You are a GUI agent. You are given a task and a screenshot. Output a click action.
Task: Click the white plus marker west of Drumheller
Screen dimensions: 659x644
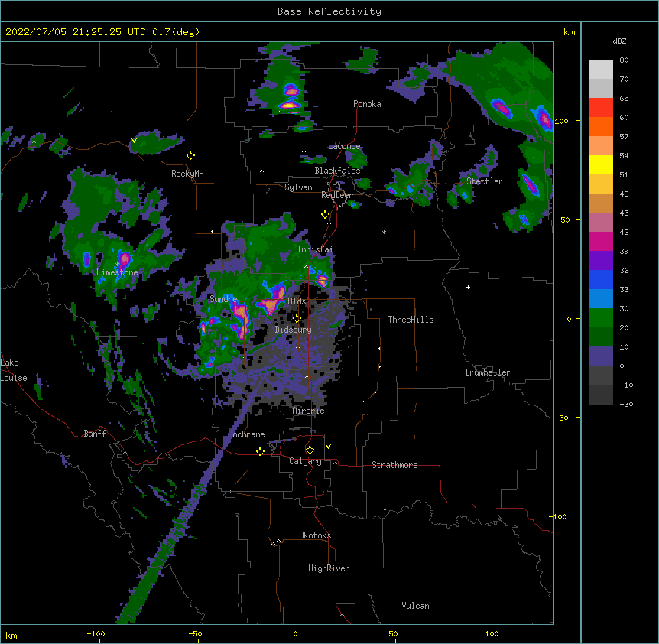468,287
